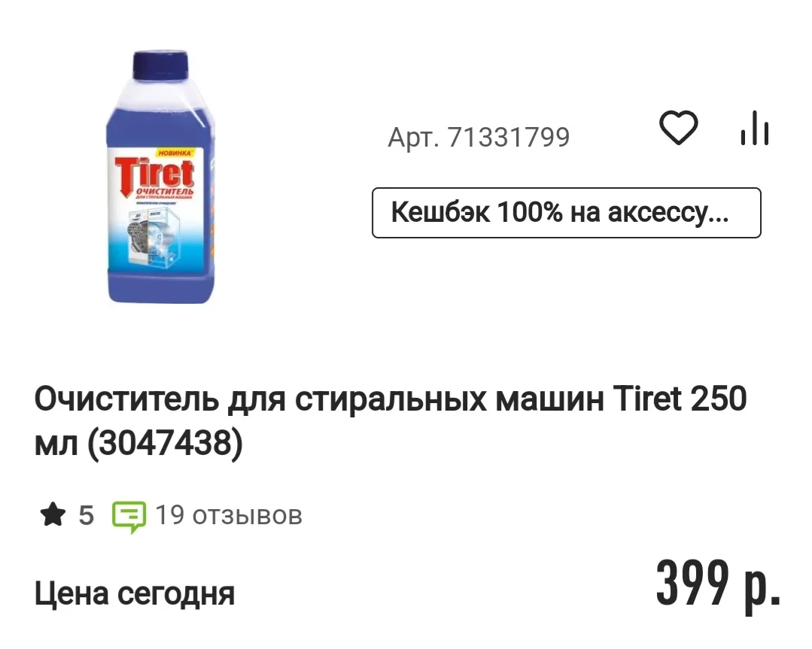Click the word отзывов next to 19
Screen dimensions: 812x649
pyautogui.click(x=248, y=516)
